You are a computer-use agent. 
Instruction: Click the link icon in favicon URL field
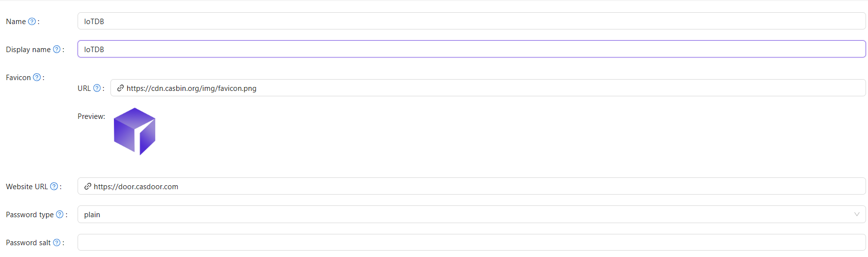click(x=120, y=88)
